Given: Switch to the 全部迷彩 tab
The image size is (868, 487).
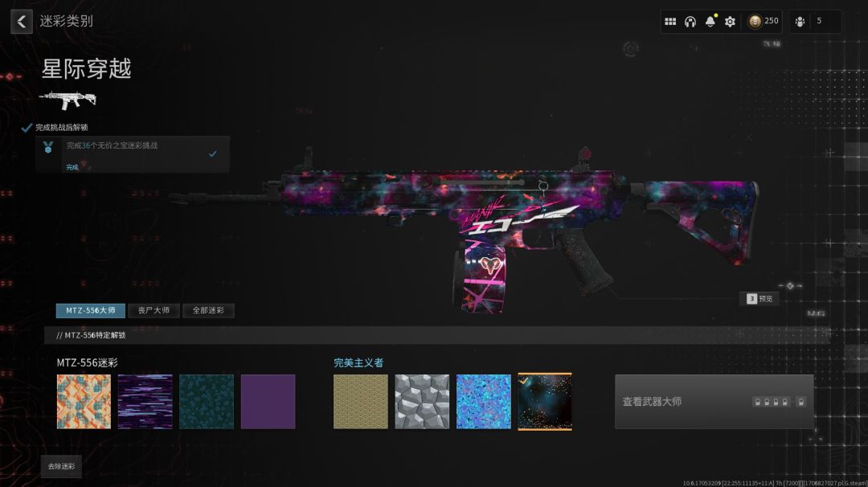Looking at the screenshot, I should click(x=208, y=310).
